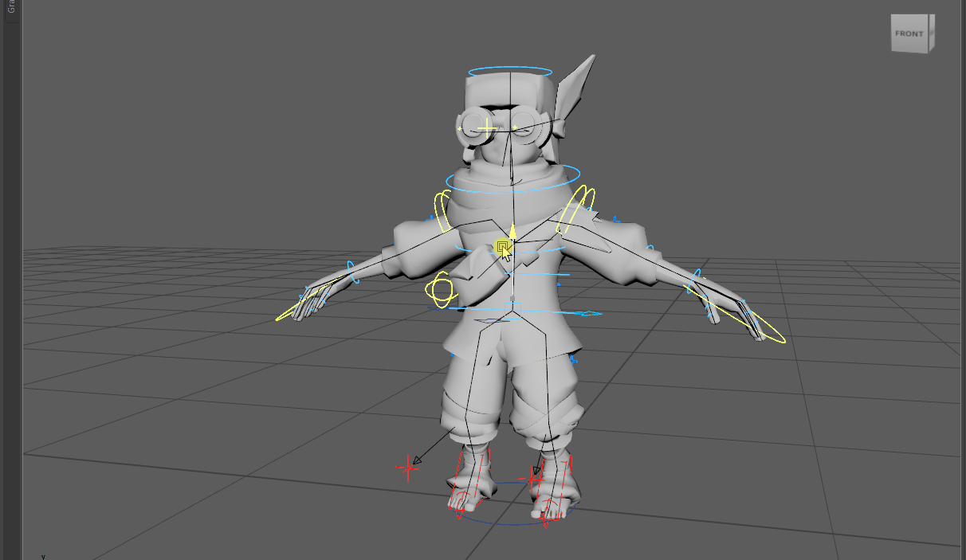Select the red left foot controller cross
The width and height of the screenshot is (966, 560).
(x=408, y=469)
